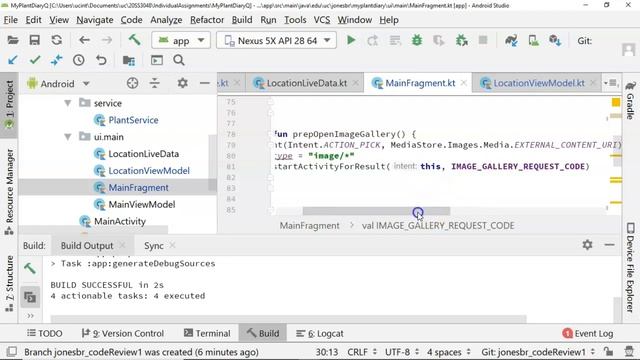Open the Refactor menu
The height and width of the screenshot is (360, 640).
tap(207, 20)
